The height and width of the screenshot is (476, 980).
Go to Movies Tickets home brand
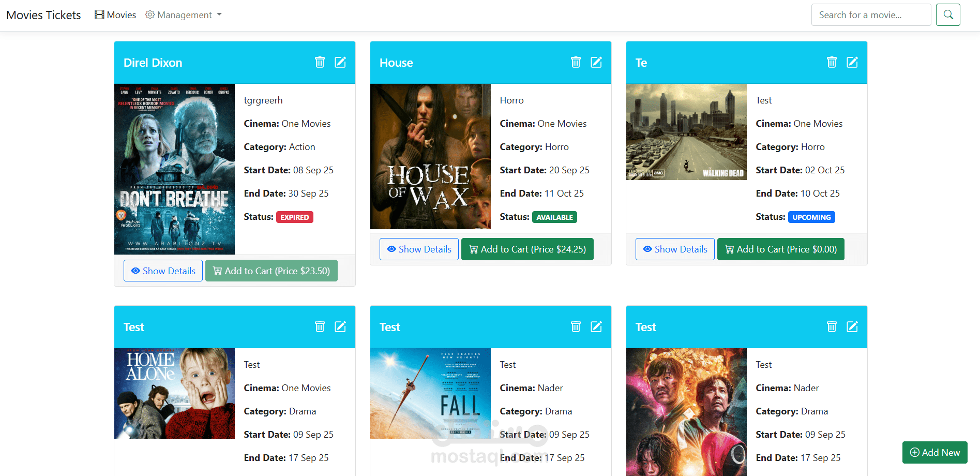click(x=43, y=15)
